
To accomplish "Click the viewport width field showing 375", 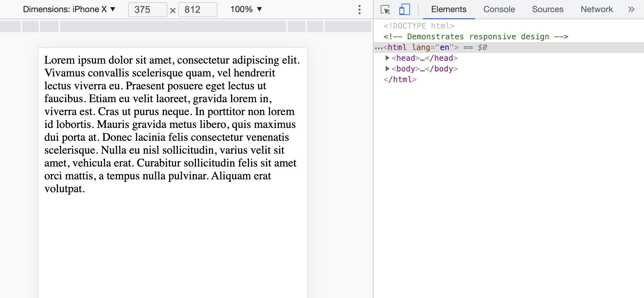I will (x=147, y=10).
